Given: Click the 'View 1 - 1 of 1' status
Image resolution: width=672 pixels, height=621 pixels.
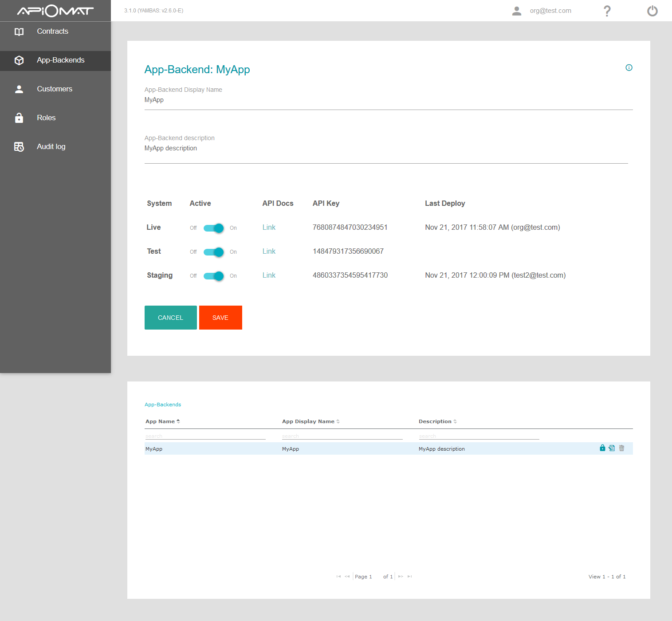Looking at the screenshot, I should click(607, 577).
